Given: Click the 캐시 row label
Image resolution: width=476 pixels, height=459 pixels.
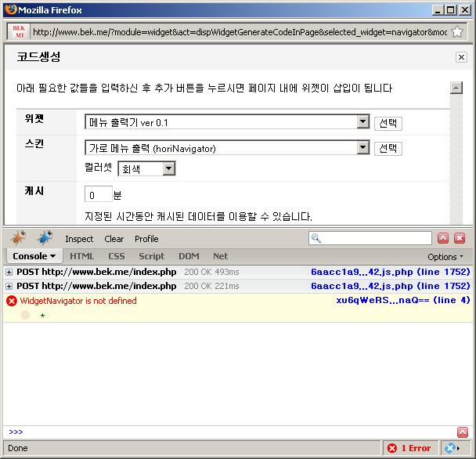Looking at the screenshot, I should [34, 191].
